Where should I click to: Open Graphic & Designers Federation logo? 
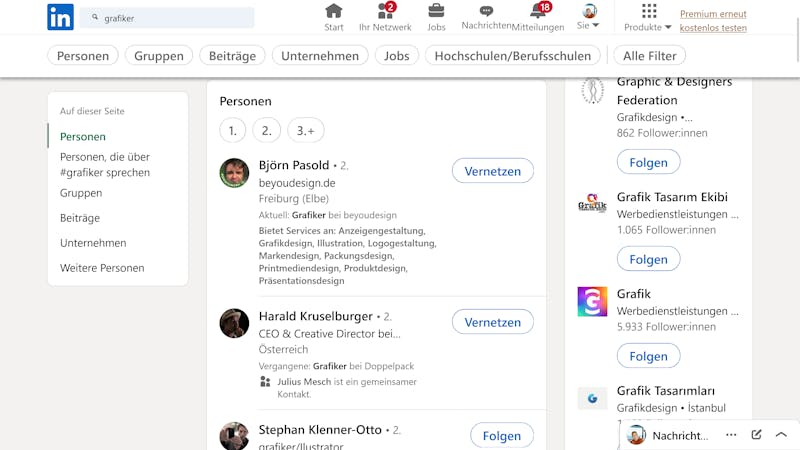(592, 91)
